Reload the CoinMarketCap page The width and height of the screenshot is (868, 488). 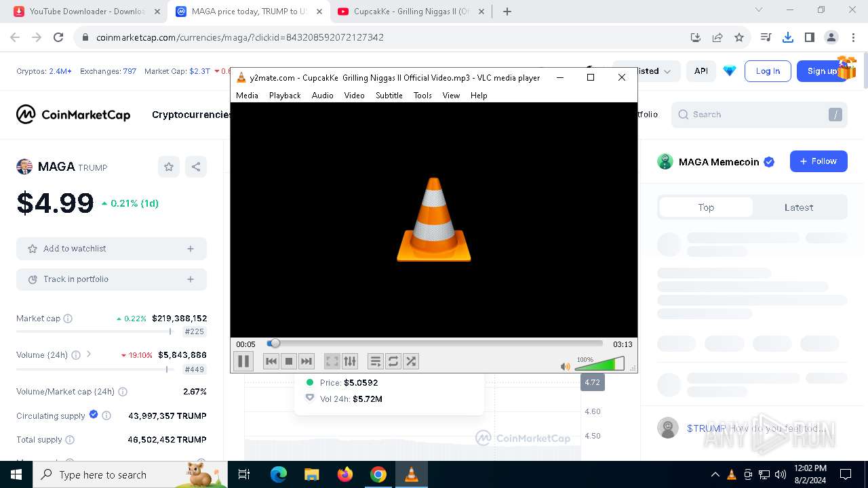coord(58,37)
